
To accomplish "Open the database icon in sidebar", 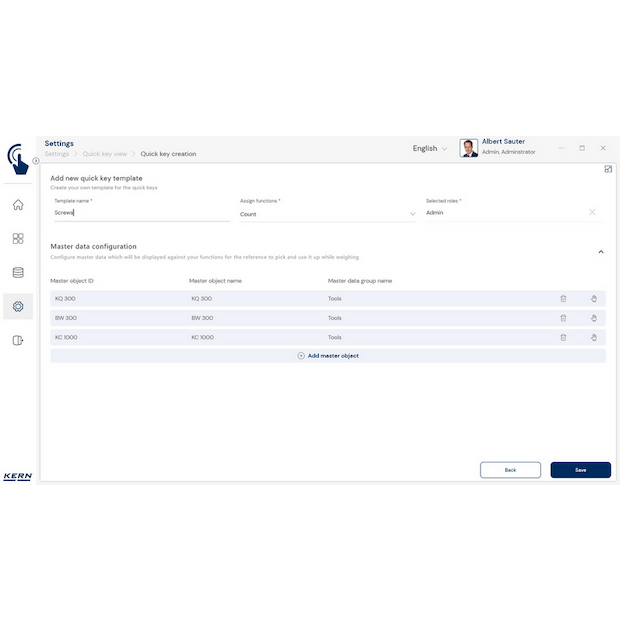I will (18, 272).
